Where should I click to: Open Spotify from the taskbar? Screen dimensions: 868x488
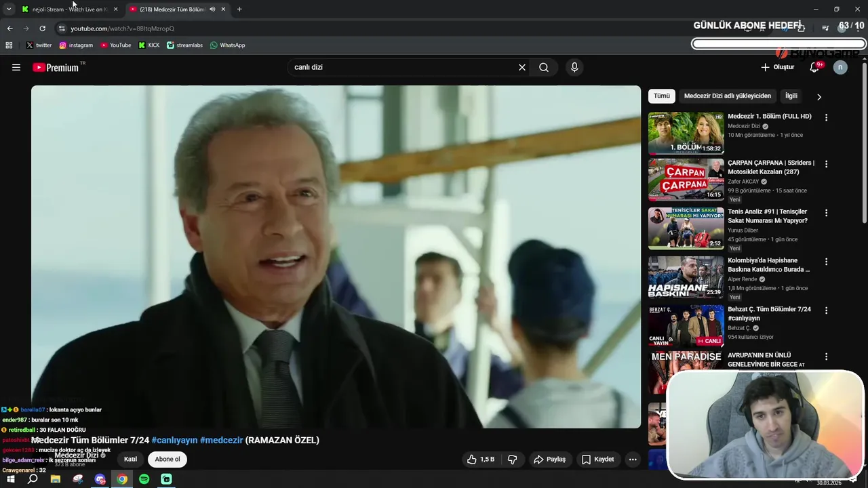pos(144,479)
